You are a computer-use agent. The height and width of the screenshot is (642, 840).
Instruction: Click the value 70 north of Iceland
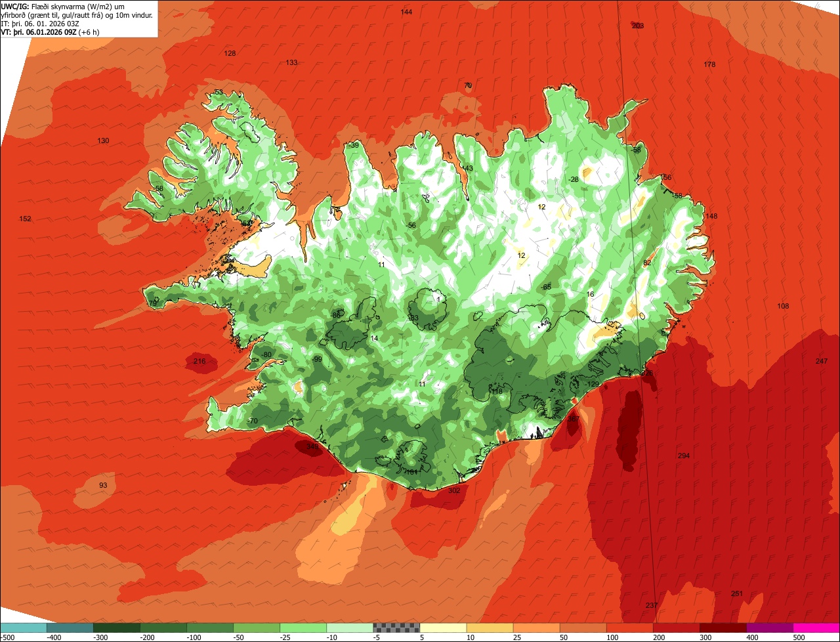[468, 85]
